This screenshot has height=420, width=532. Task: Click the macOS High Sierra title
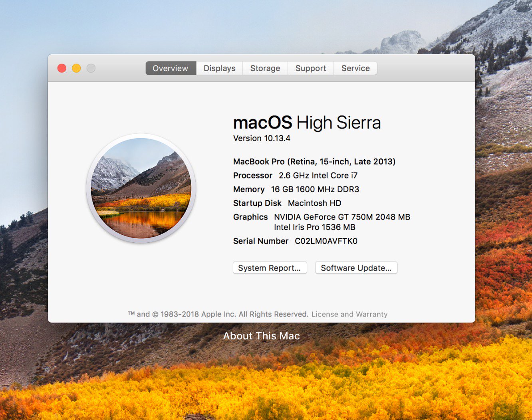tap(307, 123)
